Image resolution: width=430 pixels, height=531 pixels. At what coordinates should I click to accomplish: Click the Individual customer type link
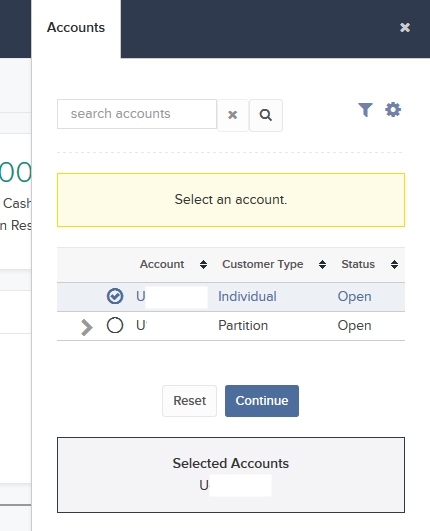[x=247, y=296]
